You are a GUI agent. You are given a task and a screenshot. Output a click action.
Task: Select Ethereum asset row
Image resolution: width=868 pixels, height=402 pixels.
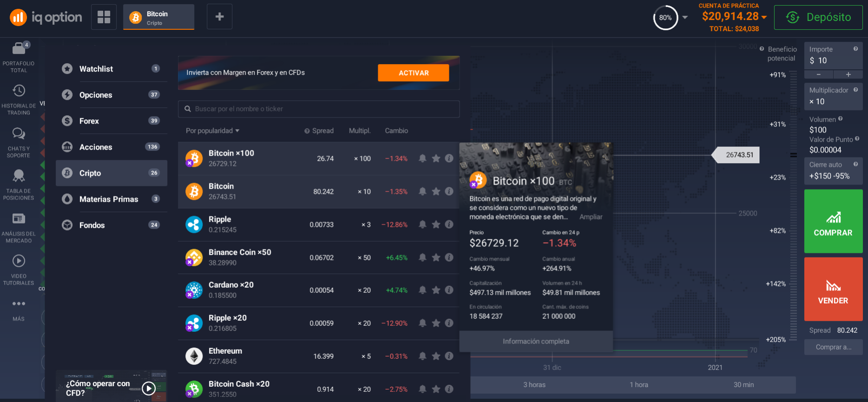(319, 356)
